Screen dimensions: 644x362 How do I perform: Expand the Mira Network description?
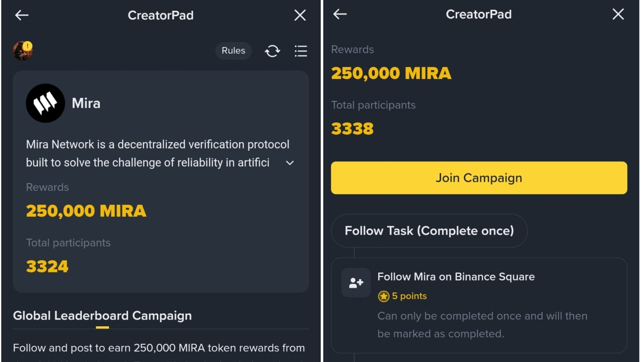290,163
